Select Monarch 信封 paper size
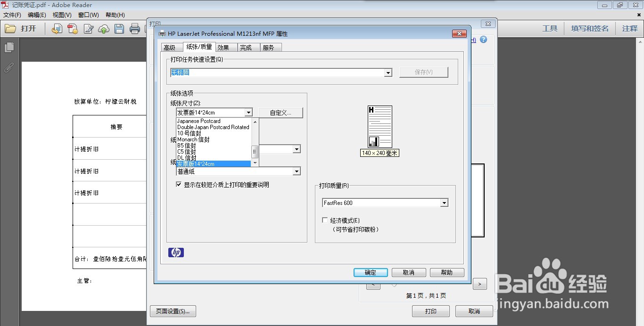The image size is (644, 326). coord(214,139)
